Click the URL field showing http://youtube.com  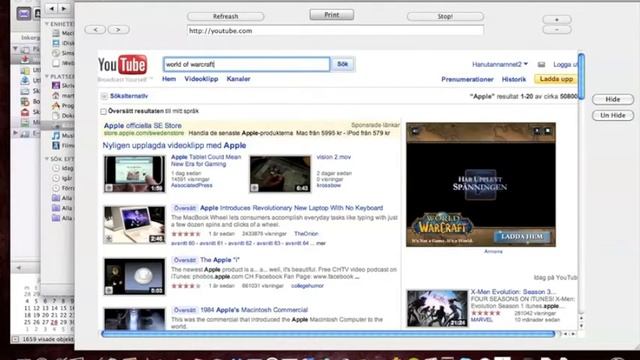coord(336,31)
